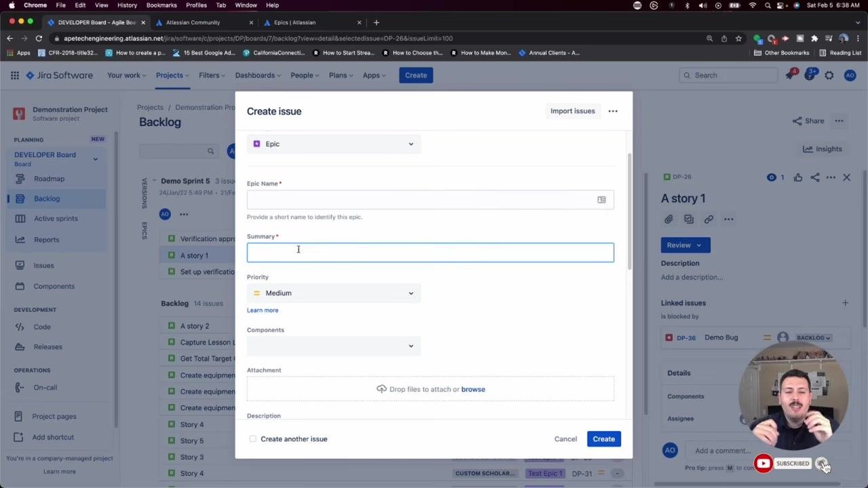Click the Epic Name field template icon
Image resolution: width=868 pixels, height=488 pixels.
click(x=601, y=199)
